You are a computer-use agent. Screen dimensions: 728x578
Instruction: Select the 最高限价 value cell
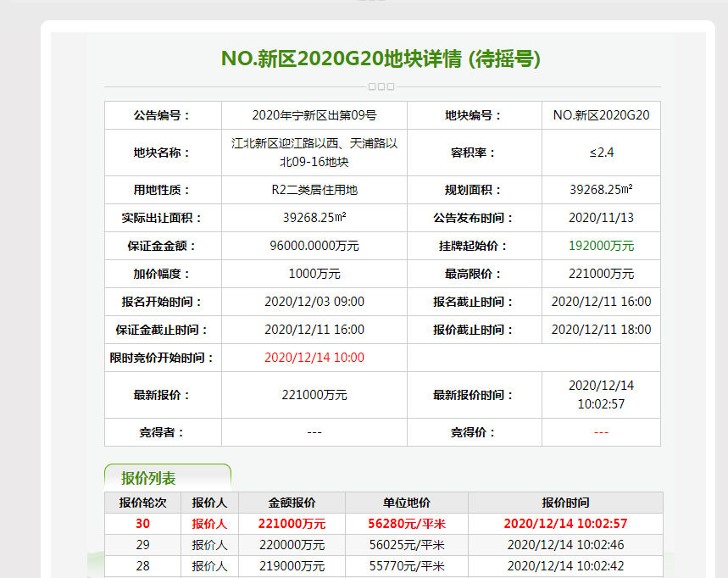pos(601,274)
